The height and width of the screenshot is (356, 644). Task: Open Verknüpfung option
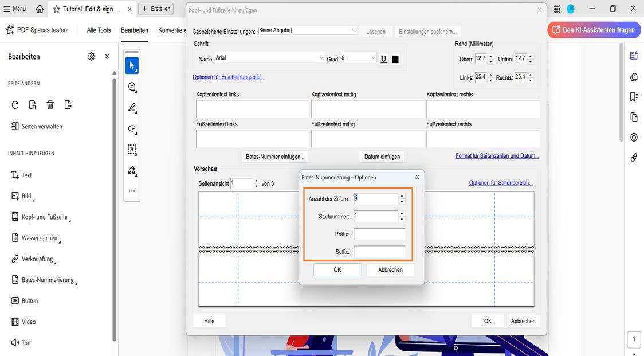[x=33, y=259]
